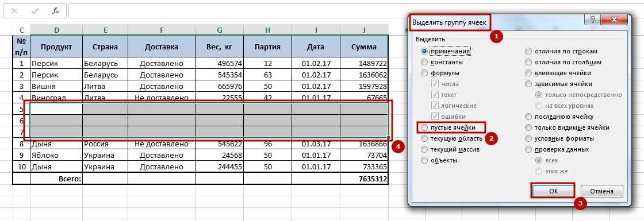This screenshot has width=644, height=221.
Task: Click sum cell 733365
Action: pyautogui.click(x=365, y=167)
